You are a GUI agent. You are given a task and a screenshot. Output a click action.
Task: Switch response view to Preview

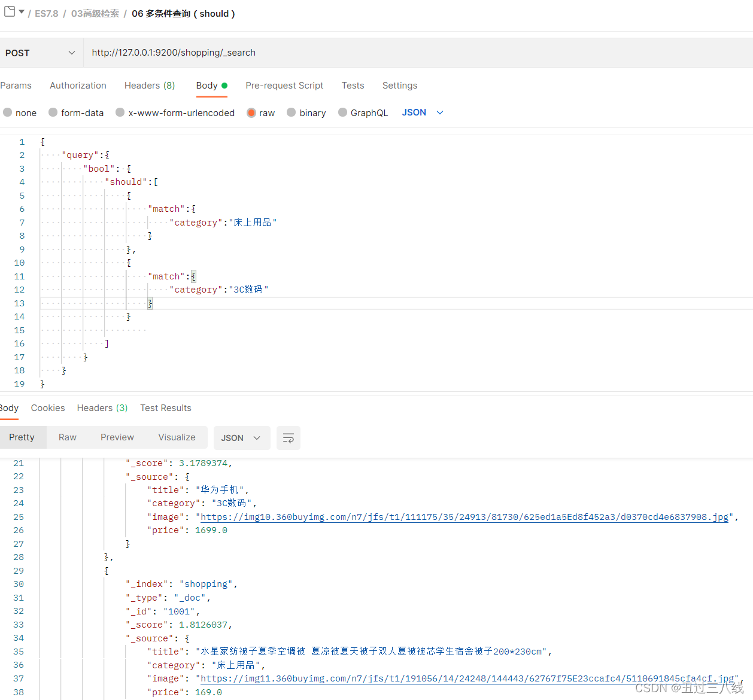[117, 437]
